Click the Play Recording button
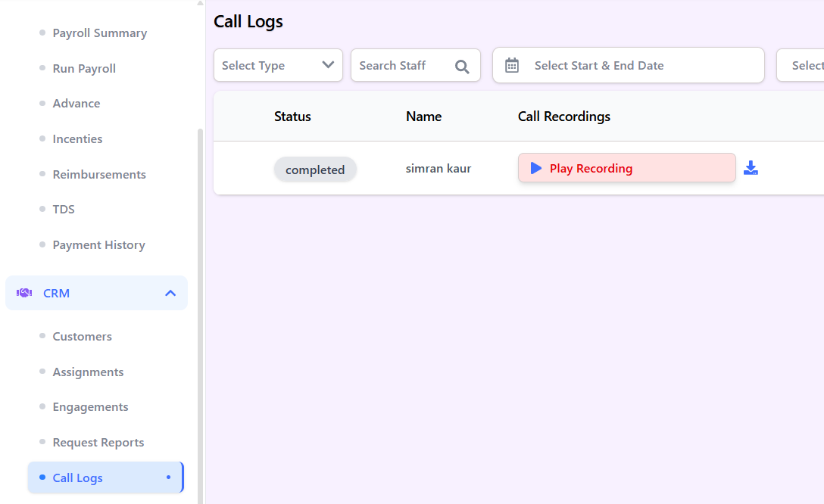The image size is (824, 504). [x=626, y=167]
